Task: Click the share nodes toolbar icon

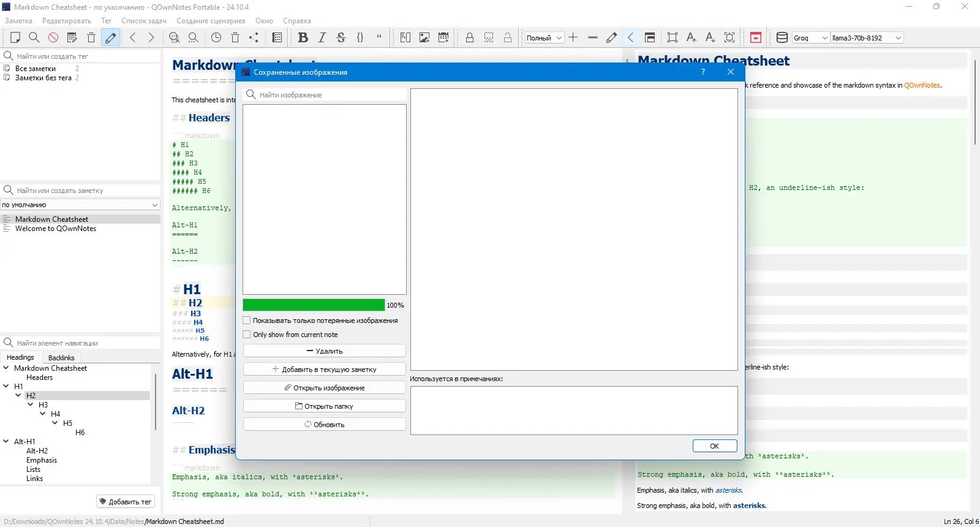Action: pos(254,37)
